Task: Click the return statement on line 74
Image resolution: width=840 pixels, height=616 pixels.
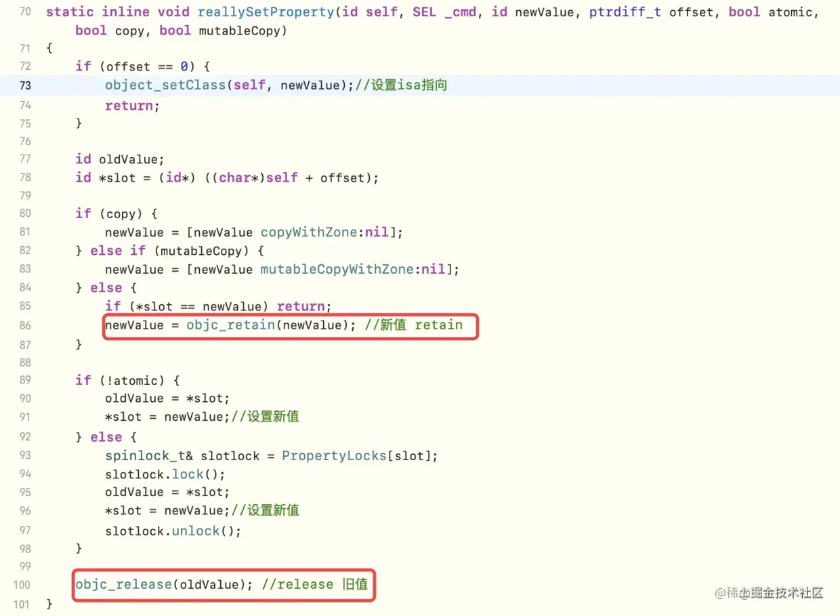Action: point(132,106)
